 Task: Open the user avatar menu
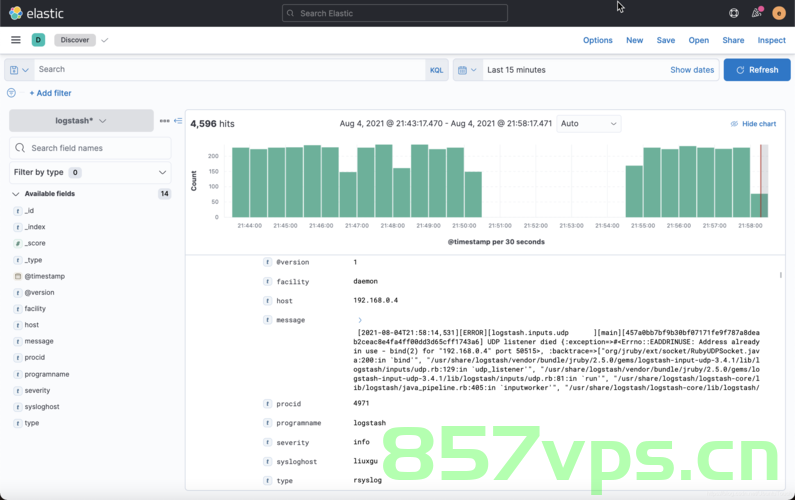pyautogui.click(x=779, y=13)
